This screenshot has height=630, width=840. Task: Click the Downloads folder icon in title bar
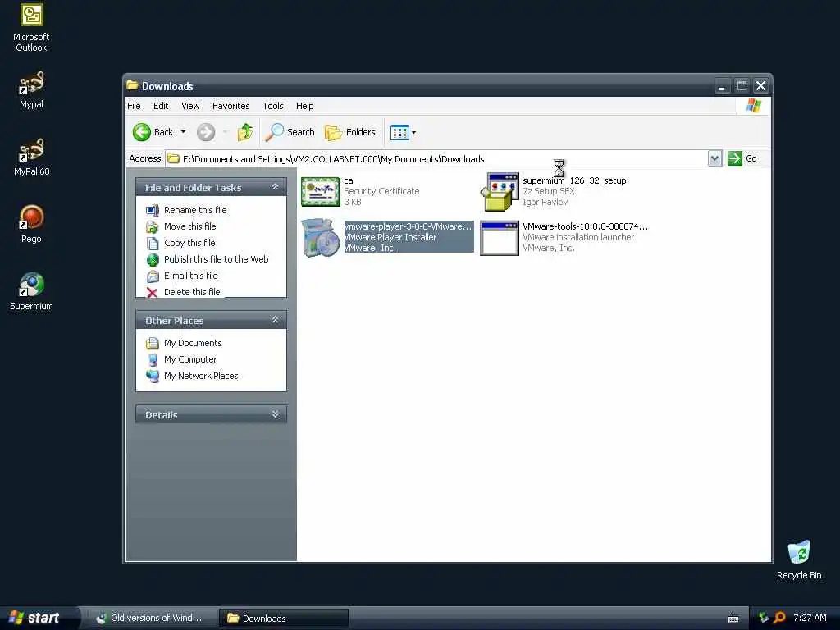pos(132,85)
